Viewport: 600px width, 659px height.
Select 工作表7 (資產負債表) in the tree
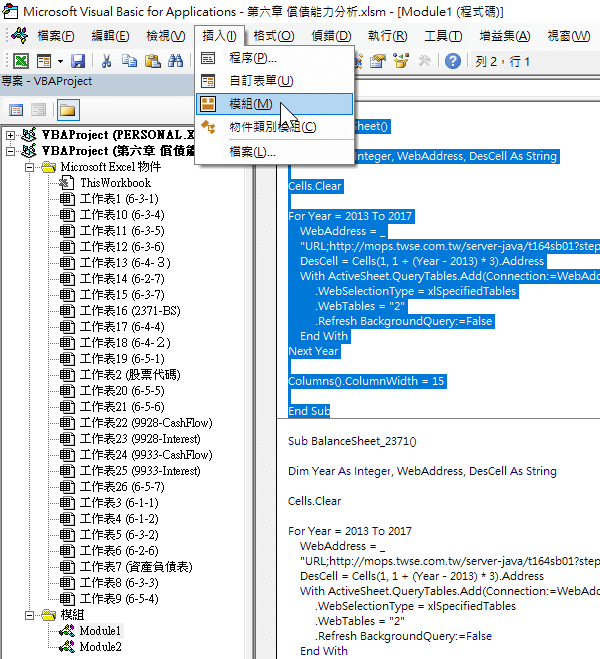click(x=136, y=567)
